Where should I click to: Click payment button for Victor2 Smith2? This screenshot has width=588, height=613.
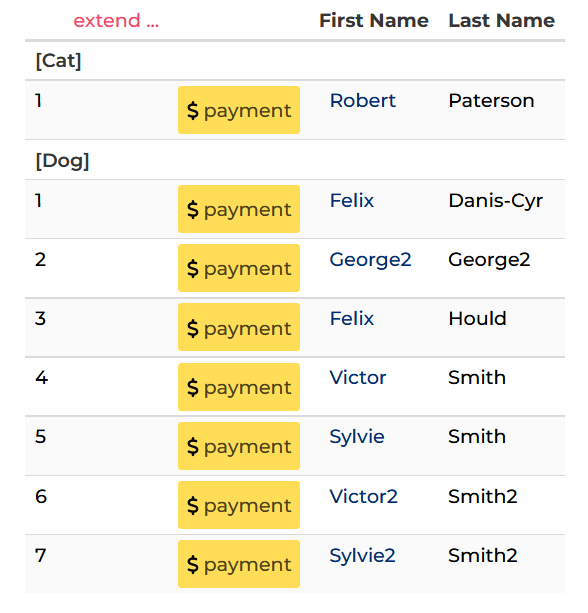[x=239, y=505]
